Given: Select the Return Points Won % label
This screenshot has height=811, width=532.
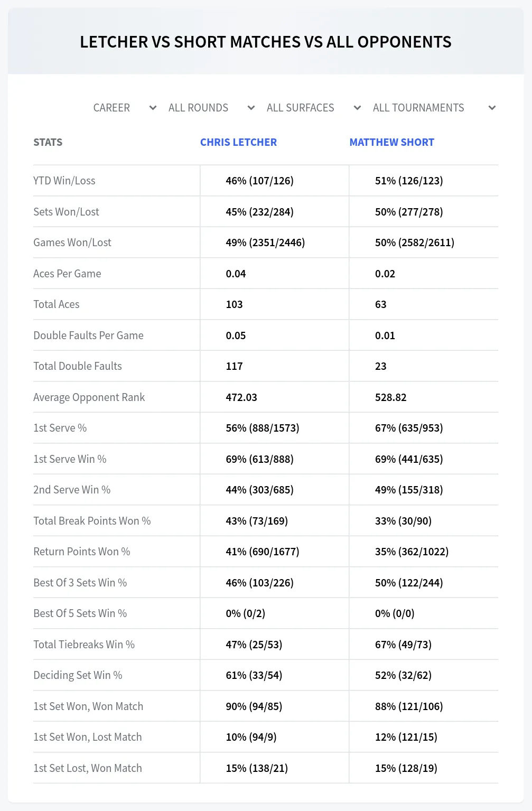Looking at the screenshot, I should (x=81, y=552).
